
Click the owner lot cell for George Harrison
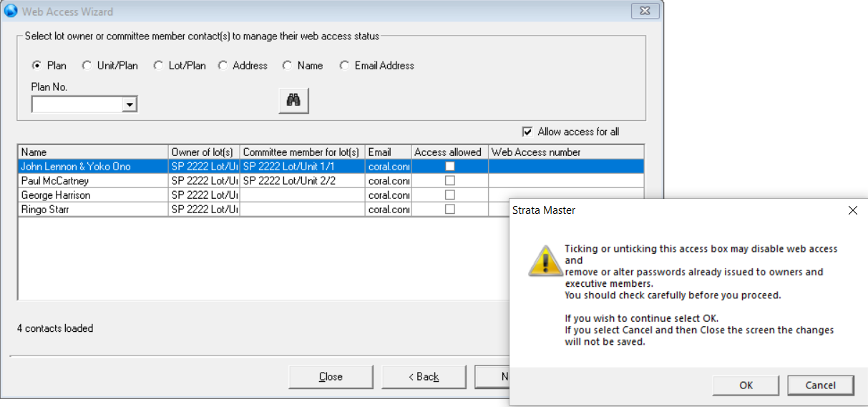(204, 195)
